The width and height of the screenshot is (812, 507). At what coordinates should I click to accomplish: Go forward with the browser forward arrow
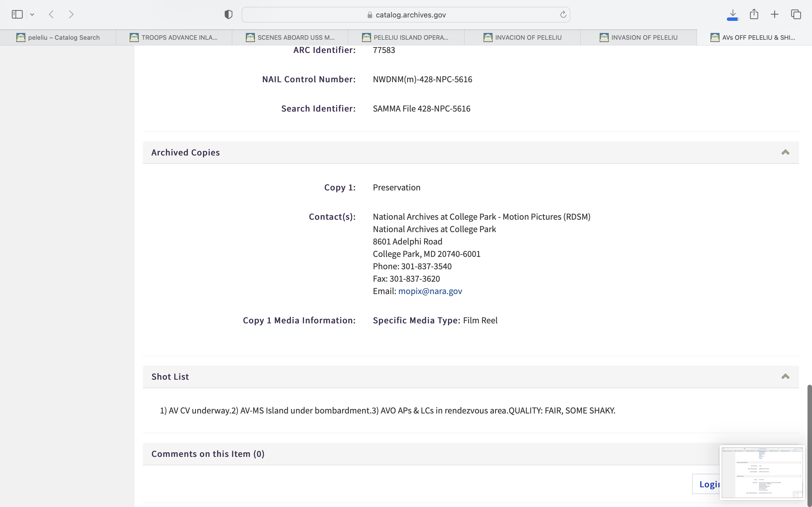71,14
